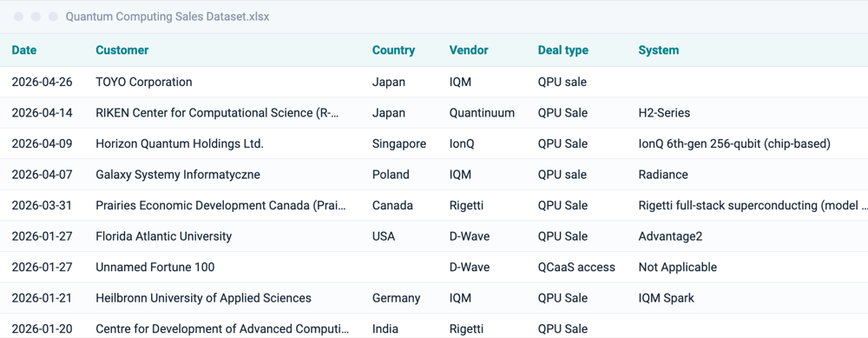Select Heilbronn University of Applied Sciences cell
The width and height of the screenshot is (868, 338).
coord(203,299)
